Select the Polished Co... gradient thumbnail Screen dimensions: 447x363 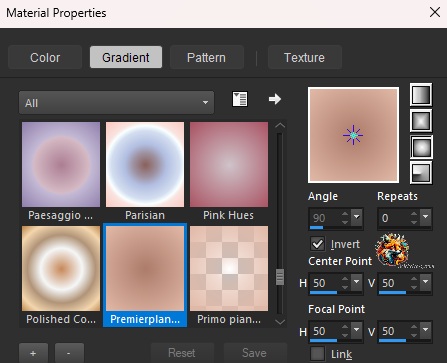point(61,268)
